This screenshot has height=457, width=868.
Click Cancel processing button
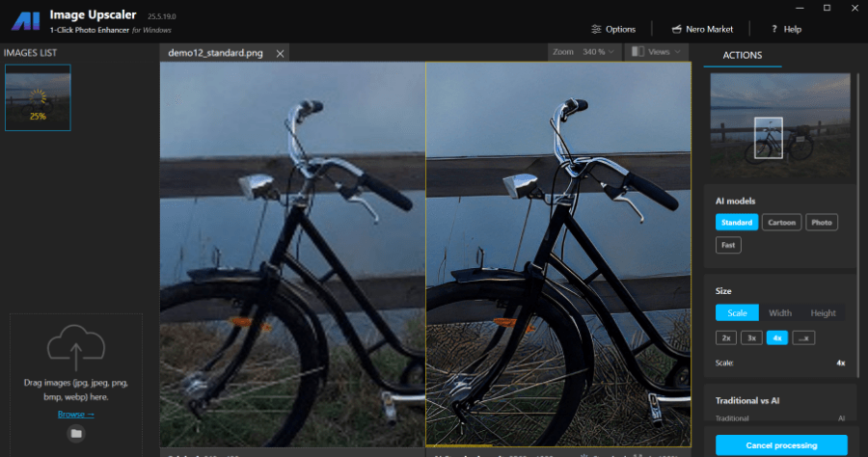click(781, 445)
